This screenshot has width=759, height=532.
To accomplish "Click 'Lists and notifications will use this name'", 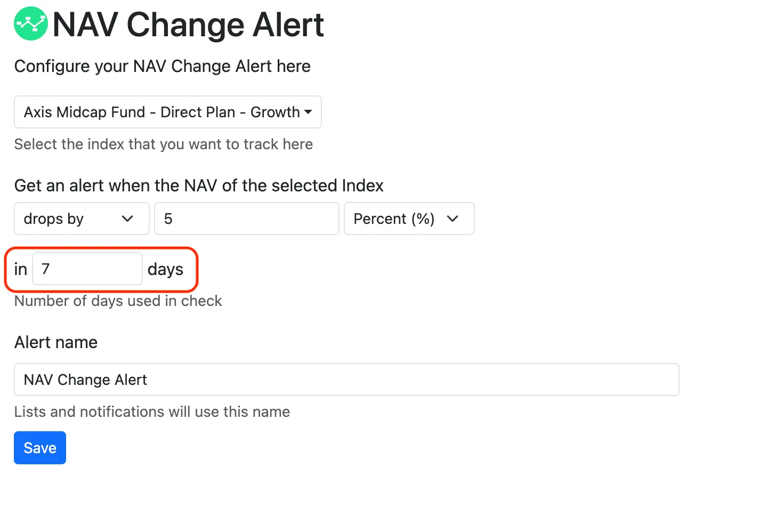I will (152, 412).
